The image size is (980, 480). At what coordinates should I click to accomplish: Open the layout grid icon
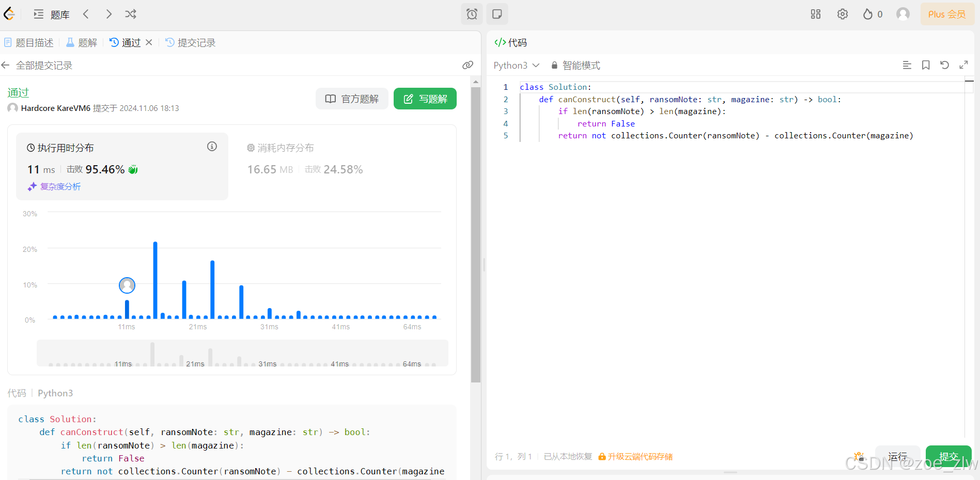(816, 14)
